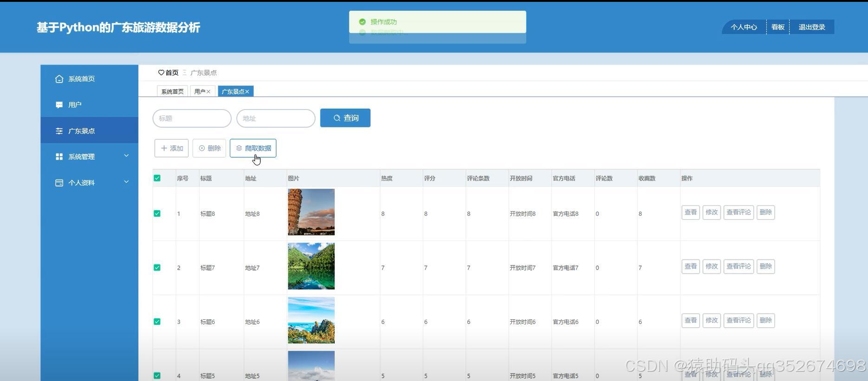Click 退出登录 to log out
This screenshot has width=868, height=381.
(x=812, y=27)
